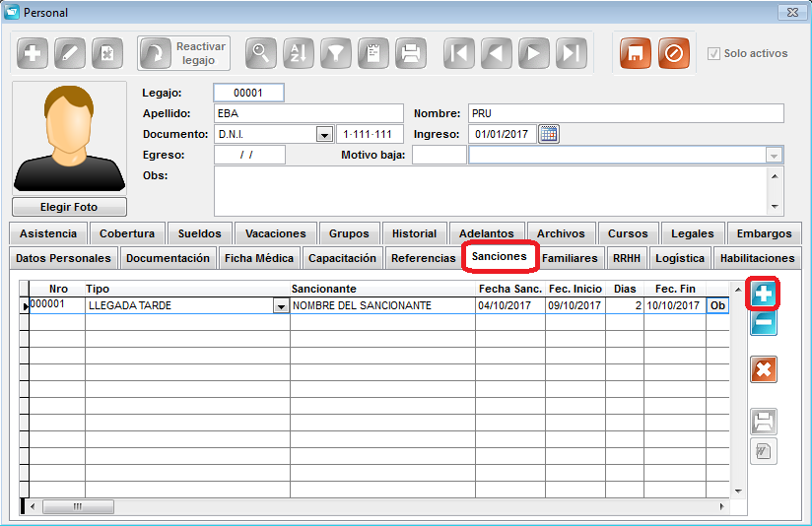Open the Habilitaciones tab
812x526 pixels.
(757, 258)
